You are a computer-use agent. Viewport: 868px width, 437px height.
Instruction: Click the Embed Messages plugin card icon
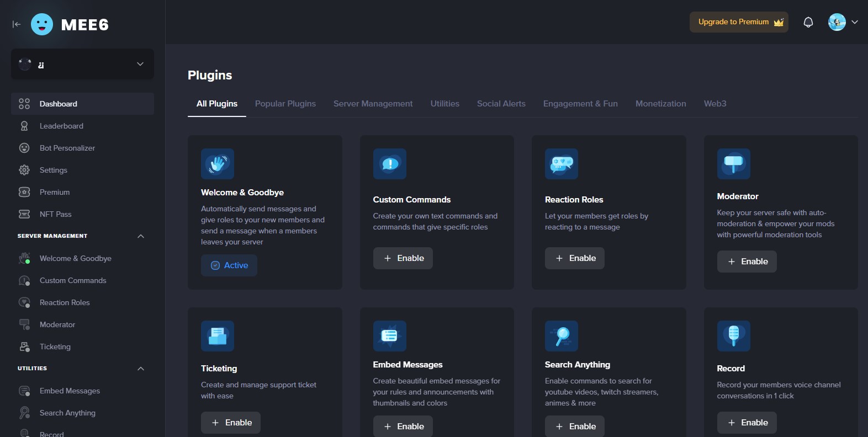(x=389, y=336)
